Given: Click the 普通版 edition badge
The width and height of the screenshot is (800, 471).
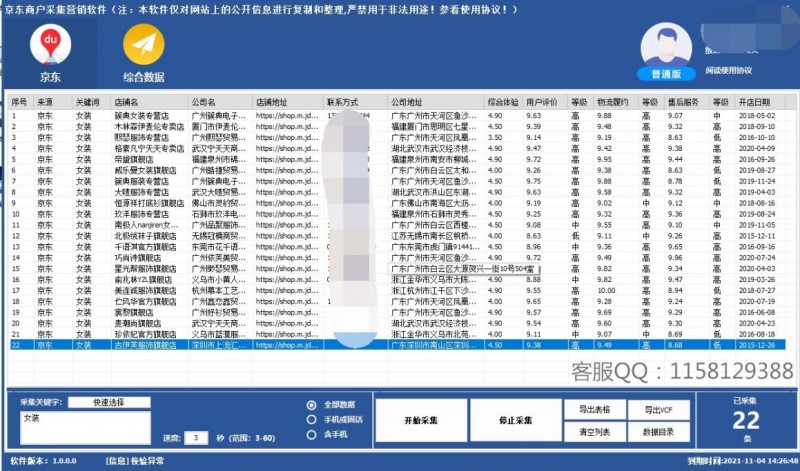Looking at the screenshot, I should click(x=665, y=74).
